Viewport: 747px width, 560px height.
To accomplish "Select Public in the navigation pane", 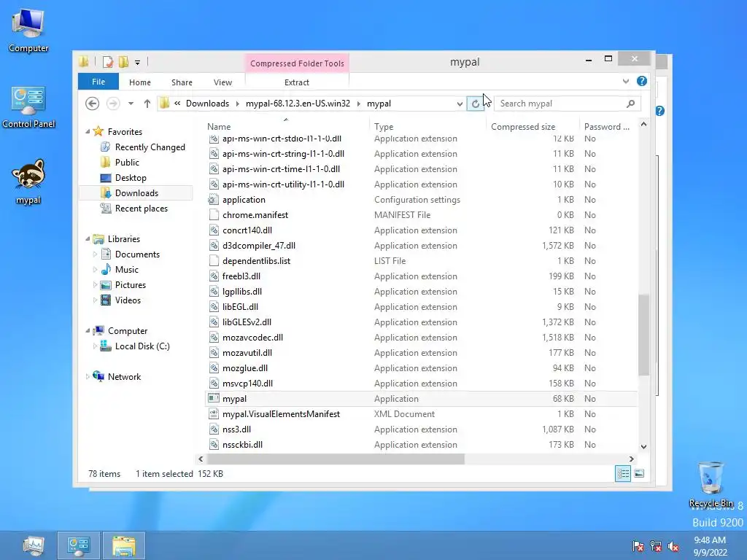I will [127, 163].
